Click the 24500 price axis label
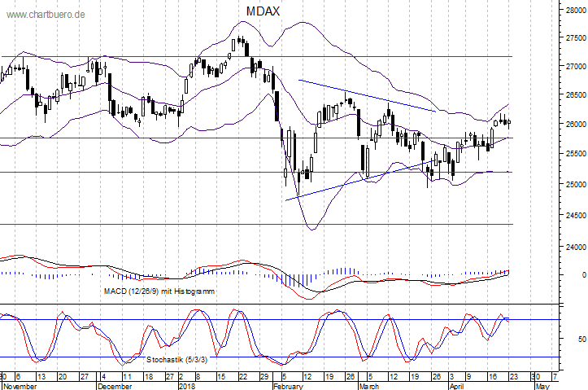 coord(576,215)
